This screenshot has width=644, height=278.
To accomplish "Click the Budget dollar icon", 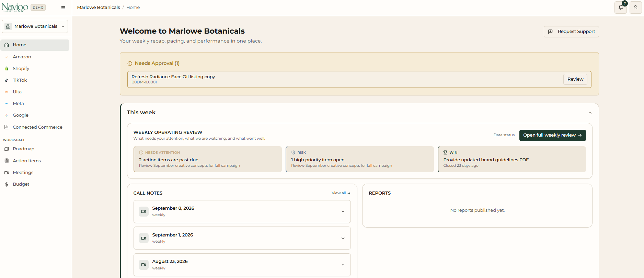I will click(7, 184).
